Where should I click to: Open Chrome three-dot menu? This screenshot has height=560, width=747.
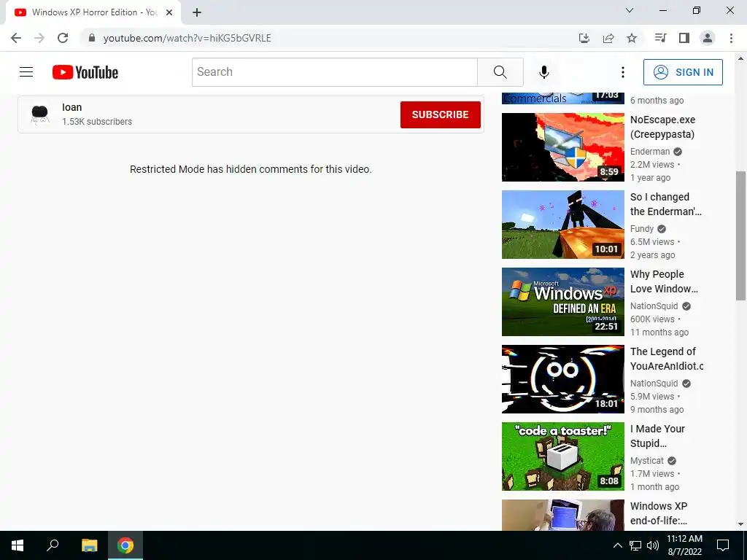[x=731, y=38]
